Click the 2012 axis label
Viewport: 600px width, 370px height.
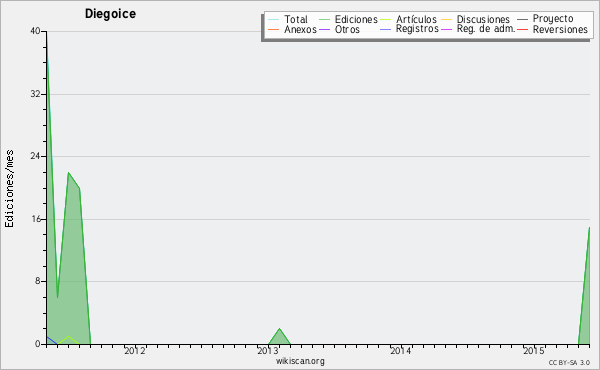(x=135, y=350)
